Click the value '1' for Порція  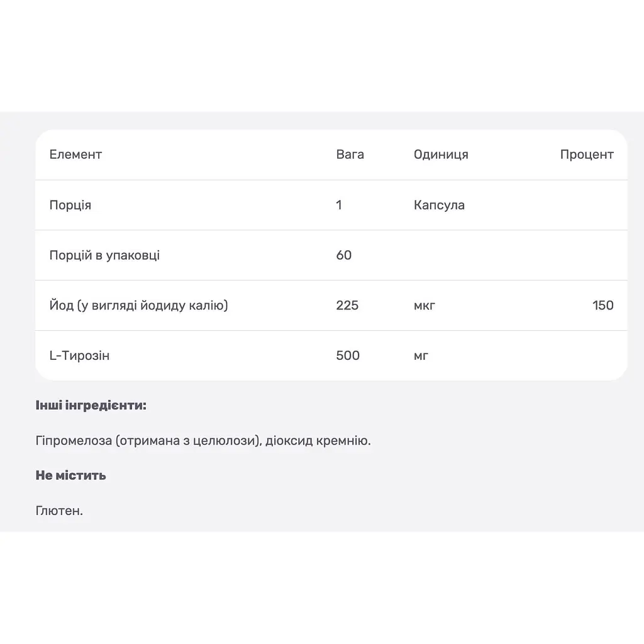pyautogui.click(x=339, y=204)
